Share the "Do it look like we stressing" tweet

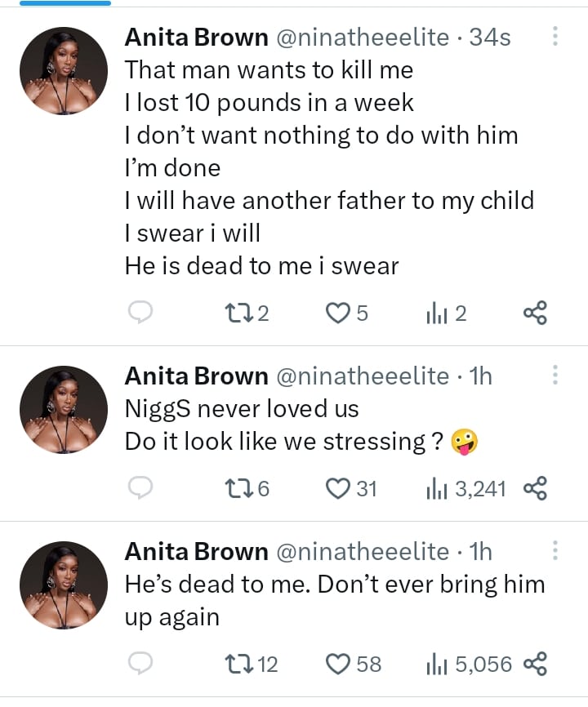(534, 488)
